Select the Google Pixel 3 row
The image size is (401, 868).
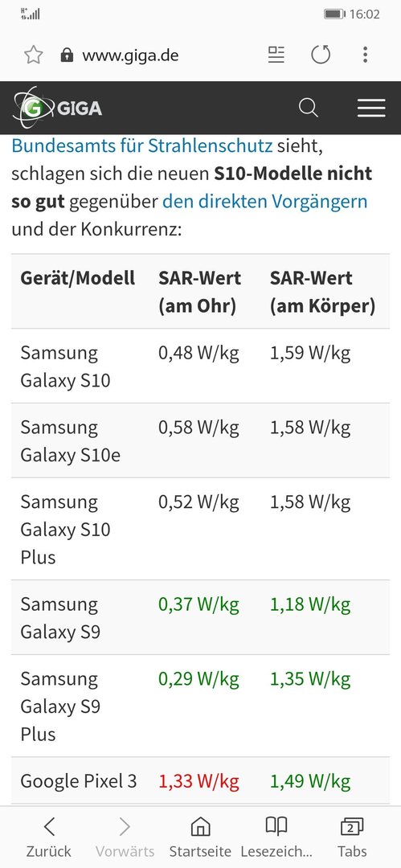click(x=201, y=781)
